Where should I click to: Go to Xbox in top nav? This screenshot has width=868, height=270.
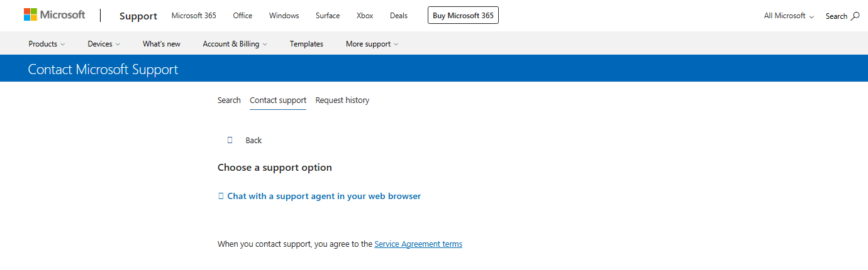(x=365, y=16)
